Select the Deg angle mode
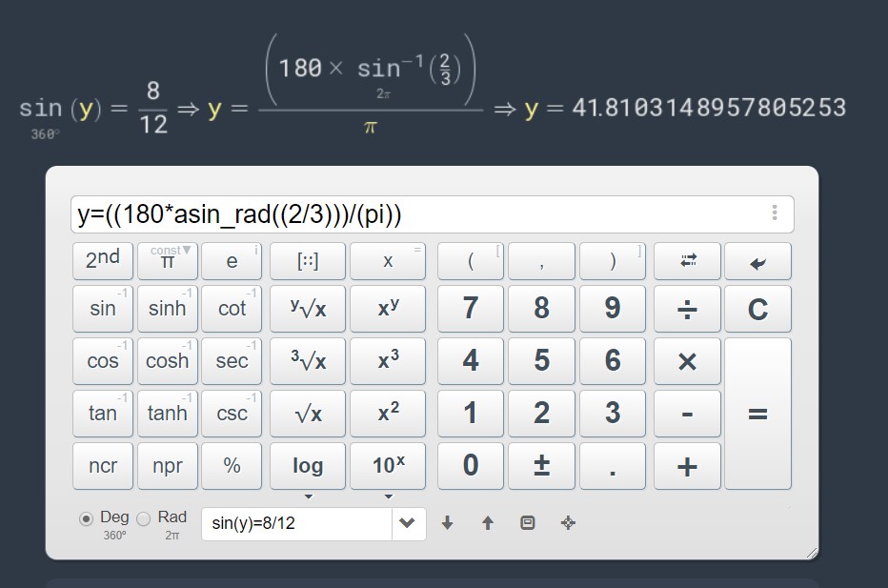Screen dimensions: 888x588 87,518
